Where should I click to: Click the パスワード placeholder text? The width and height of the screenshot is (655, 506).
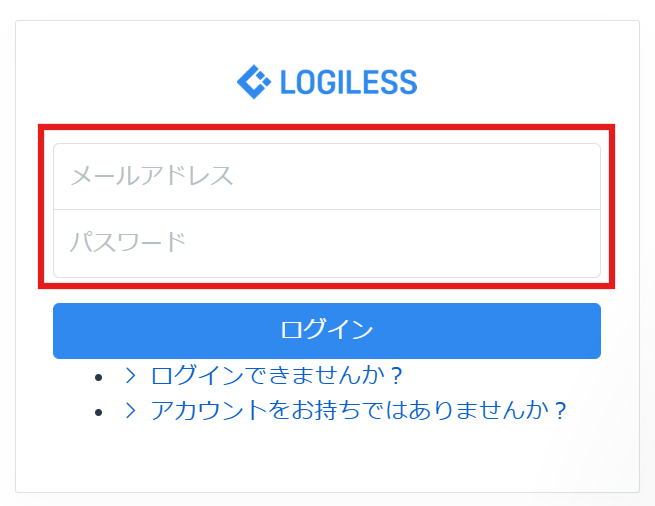(x=128, y=243)
